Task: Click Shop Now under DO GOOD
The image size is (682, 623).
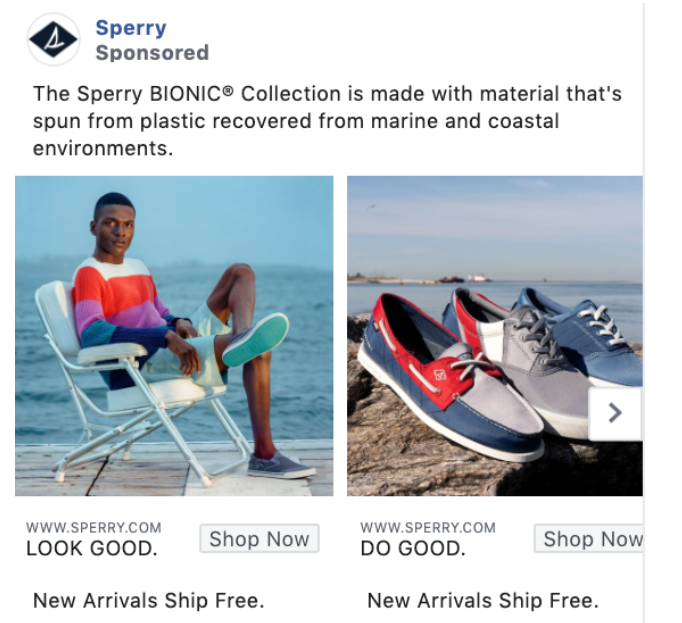Action: point(588,539)
